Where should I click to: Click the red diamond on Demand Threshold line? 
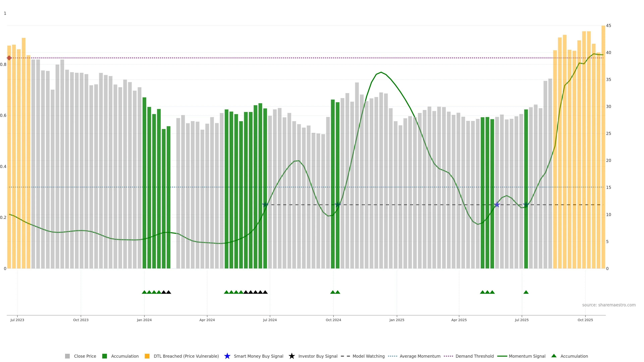click(9, 58)
